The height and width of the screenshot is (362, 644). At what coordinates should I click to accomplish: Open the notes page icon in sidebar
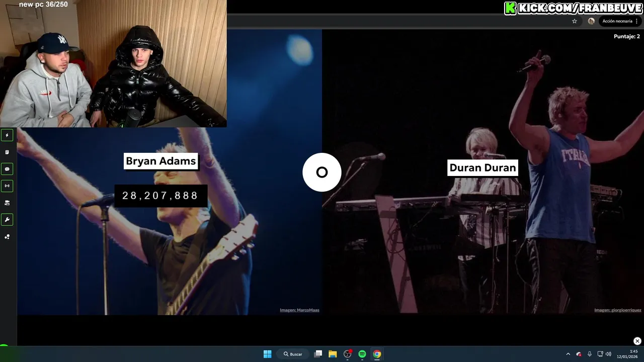7,152
